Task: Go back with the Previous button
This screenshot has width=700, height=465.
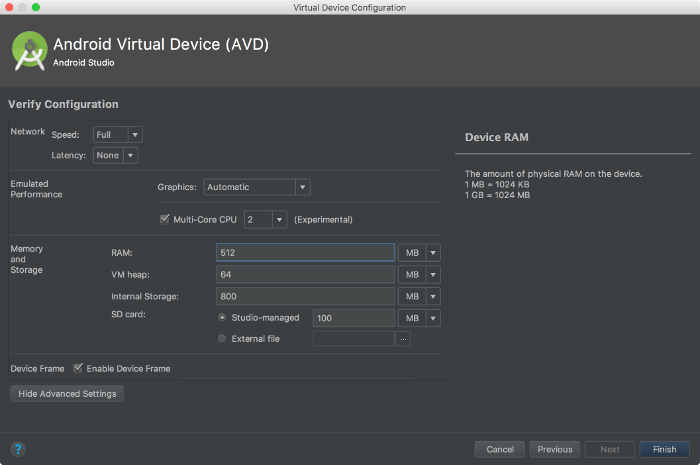Action: coord(554,449)
